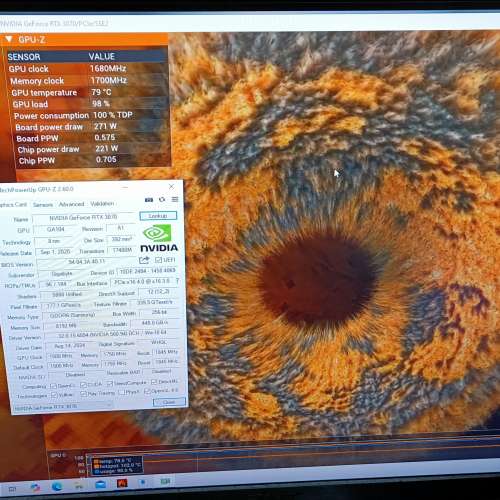500x500 pixels.
Task: Click the Memory Type field GDDR6 (Samsung)
Action: click(x=72, y=315)
